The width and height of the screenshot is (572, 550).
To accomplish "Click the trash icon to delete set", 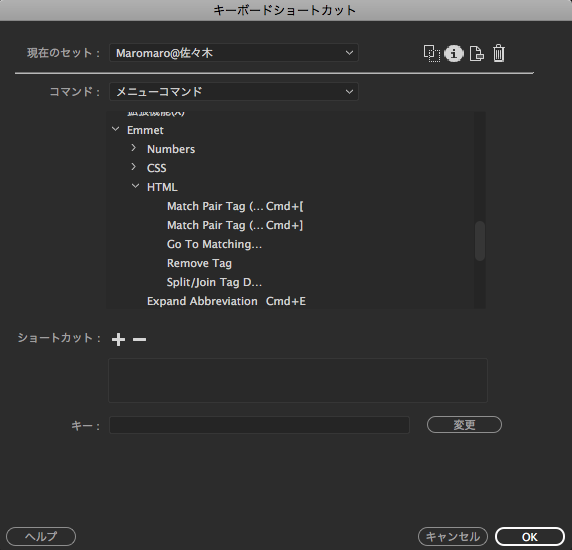I will [499, 54].
